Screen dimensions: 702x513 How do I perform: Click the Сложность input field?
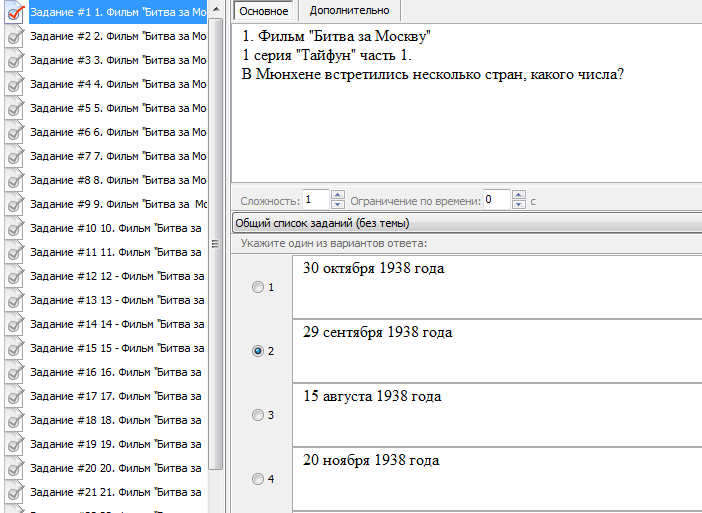[x=316, y=200]
